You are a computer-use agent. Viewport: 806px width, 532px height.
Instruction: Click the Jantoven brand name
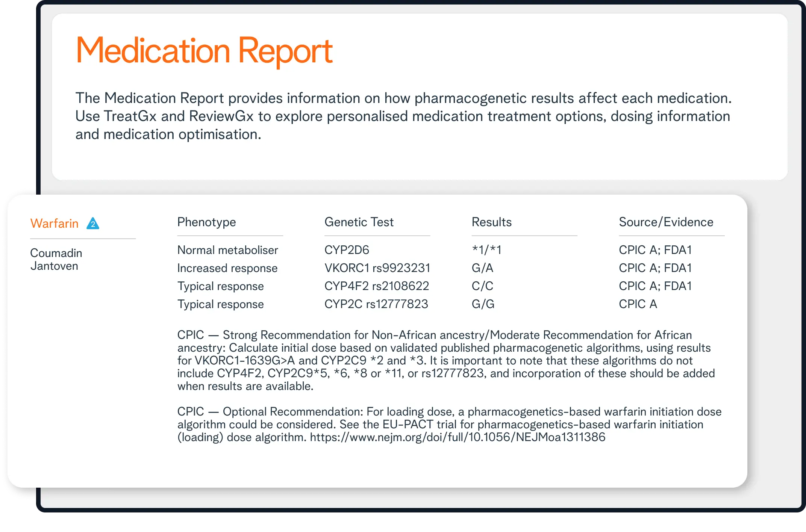[54, 266]
